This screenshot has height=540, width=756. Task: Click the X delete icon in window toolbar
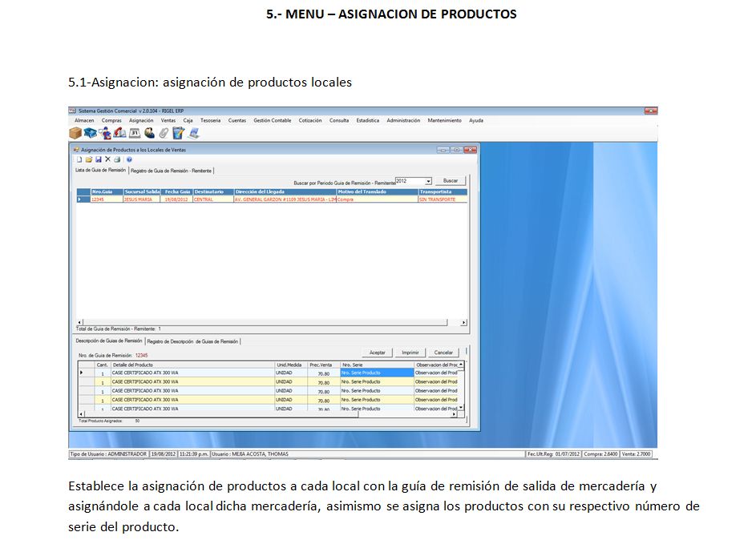tap(107, 159)
